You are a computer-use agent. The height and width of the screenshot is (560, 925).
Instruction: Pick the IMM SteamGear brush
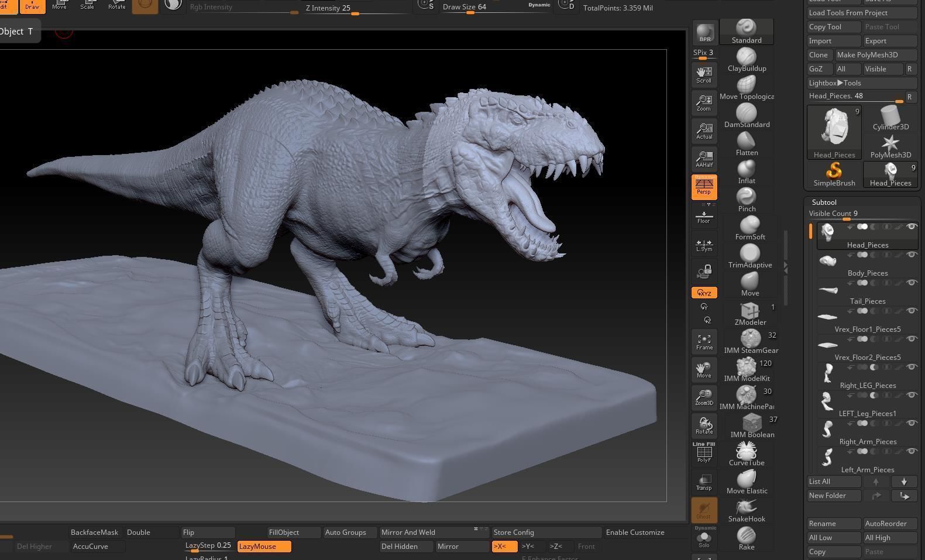point(751,342)
